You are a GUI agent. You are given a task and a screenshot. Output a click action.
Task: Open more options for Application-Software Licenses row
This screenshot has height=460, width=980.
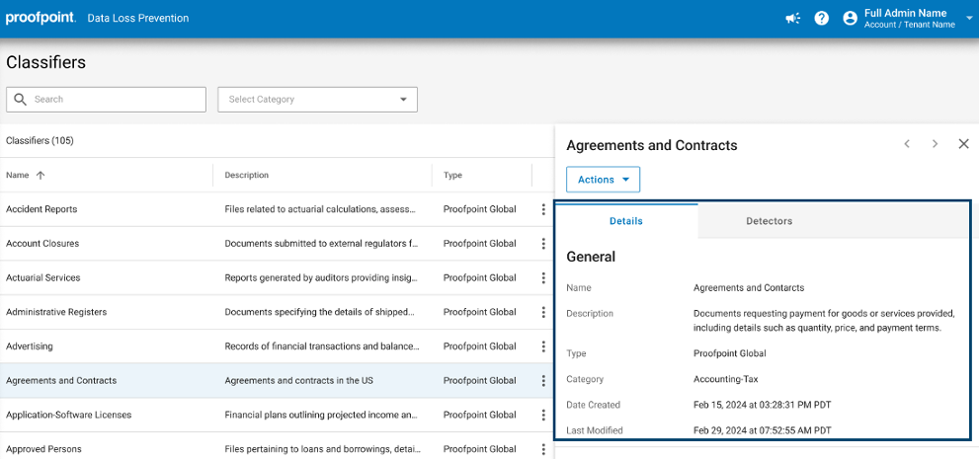point(543,415)
